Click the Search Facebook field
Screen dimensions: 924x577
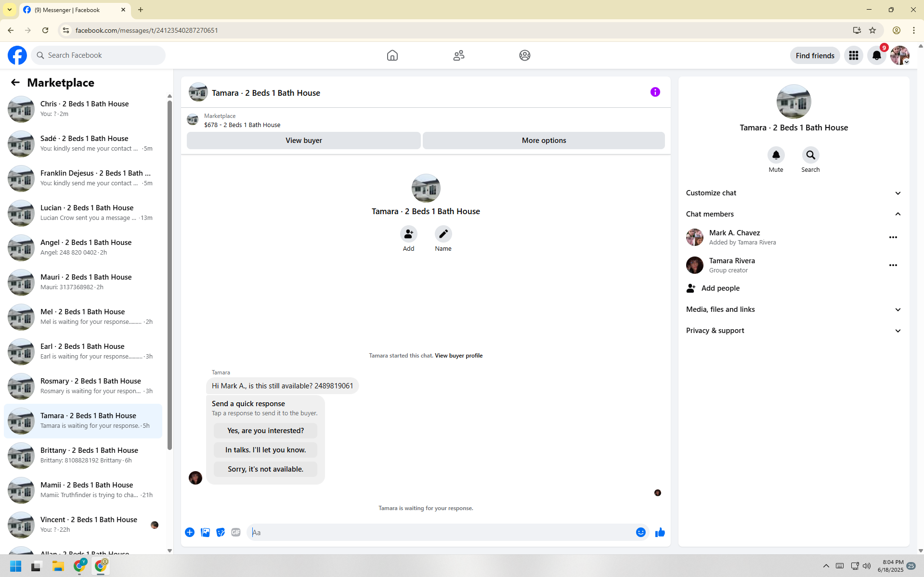tap(98, 55)
